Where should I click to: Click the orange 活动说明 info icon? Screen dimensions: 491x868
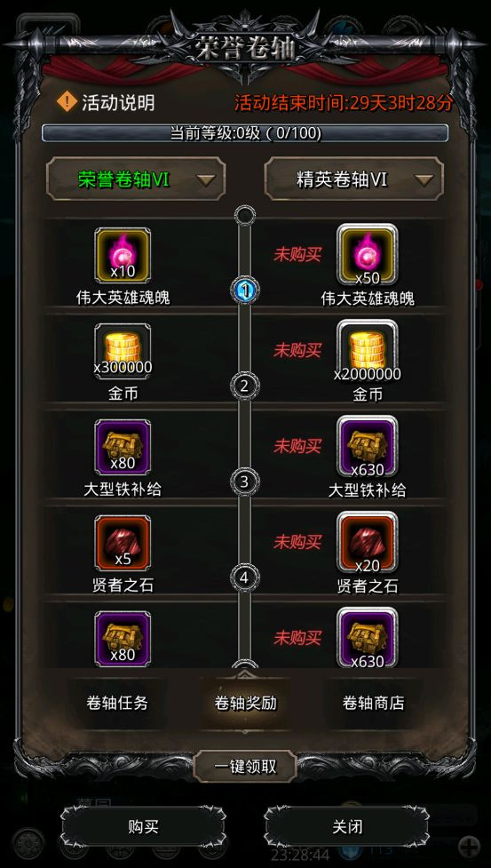pos(67,102)
